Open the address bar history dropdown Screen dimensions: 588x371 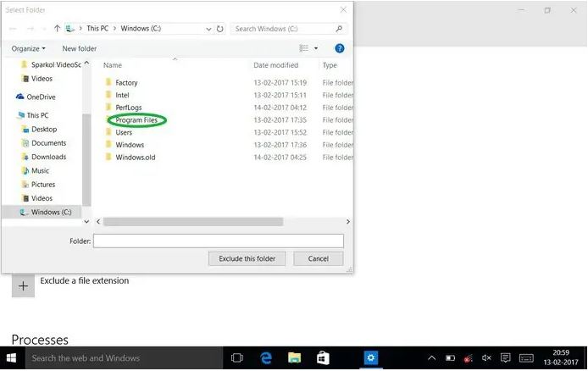[208, 29]
